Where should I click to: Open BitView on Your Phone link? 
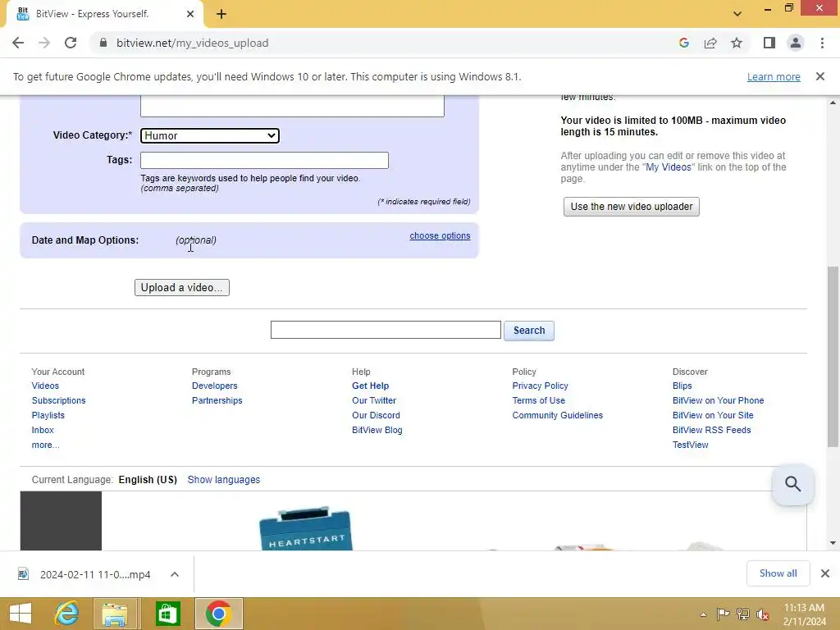(x=718, y=400)
